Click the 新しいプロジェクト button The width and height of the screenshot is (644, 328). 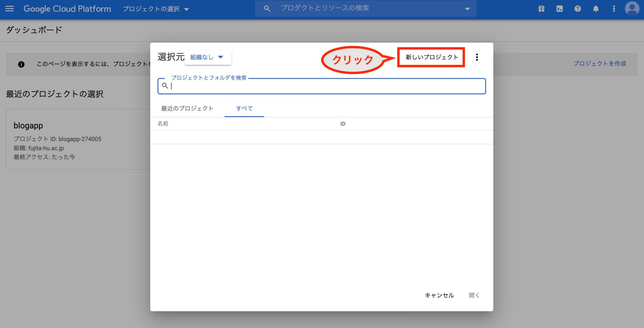(432, 57)
